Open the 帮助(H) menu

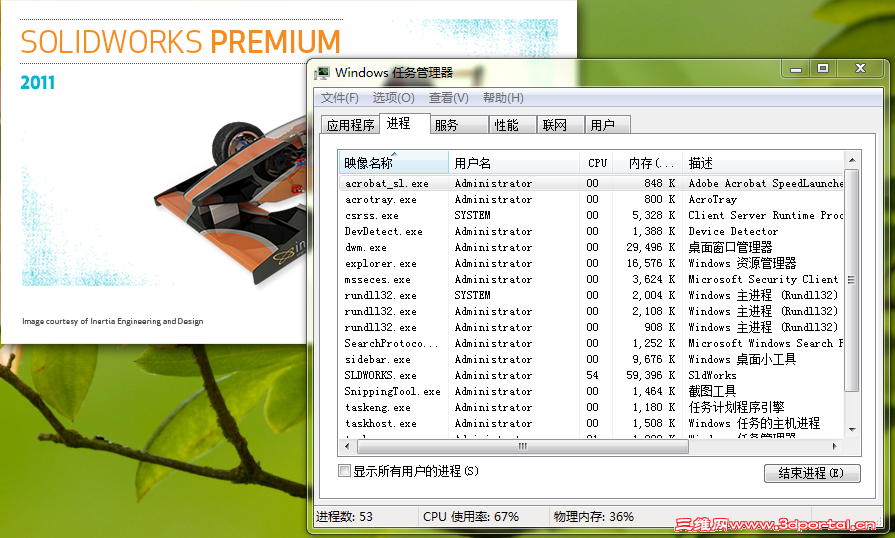[x=503, y=98]
